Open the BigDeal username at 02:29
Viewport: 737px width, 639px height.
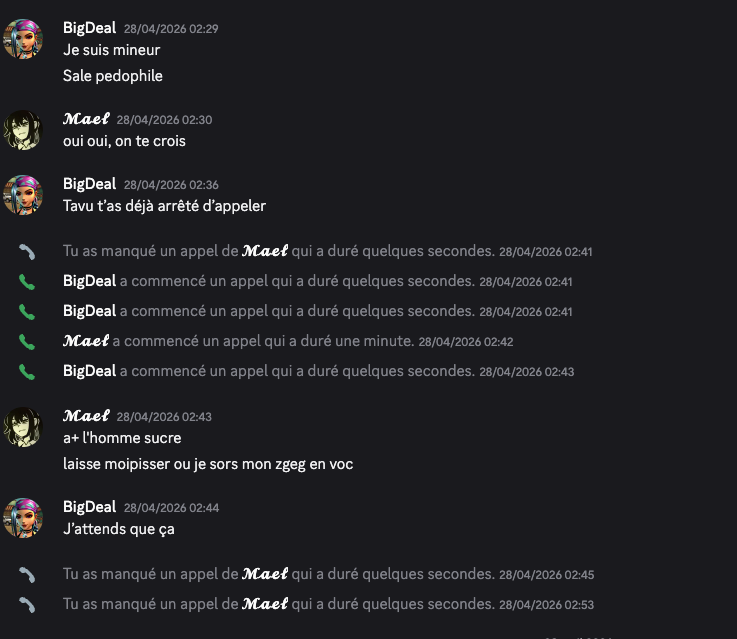click(x=89, y=28)
